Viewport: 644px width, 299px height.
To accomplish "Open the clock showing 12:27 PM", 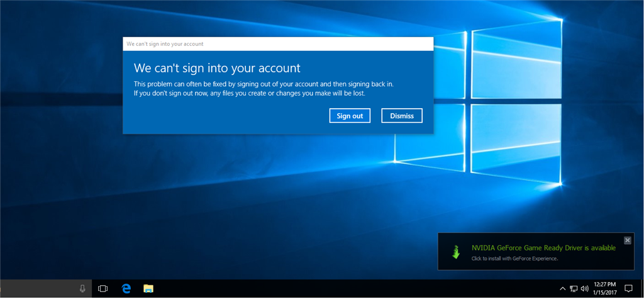I will pyautogui.click(x=604, y=288).
